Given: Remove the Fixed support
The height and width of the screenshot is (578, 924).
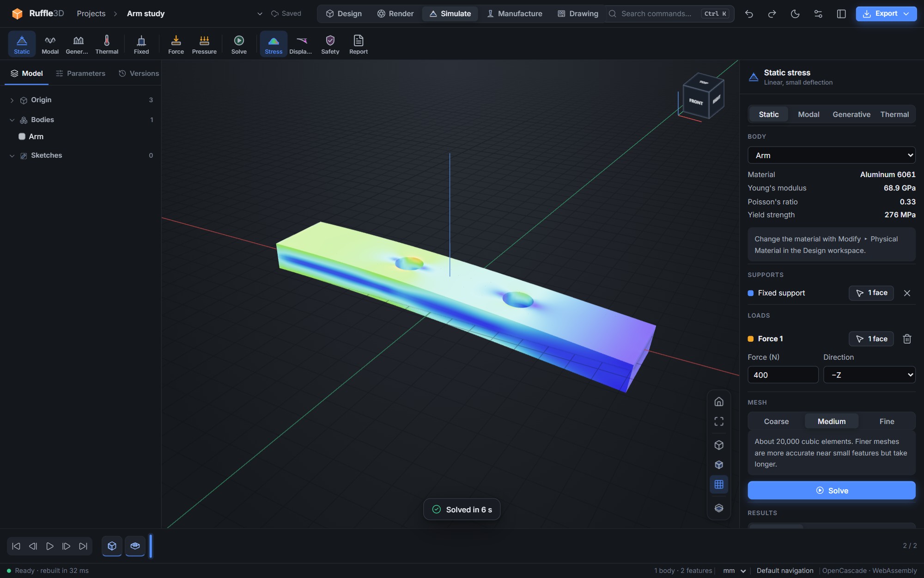Looking at the screenshot, I should point(907,293).
